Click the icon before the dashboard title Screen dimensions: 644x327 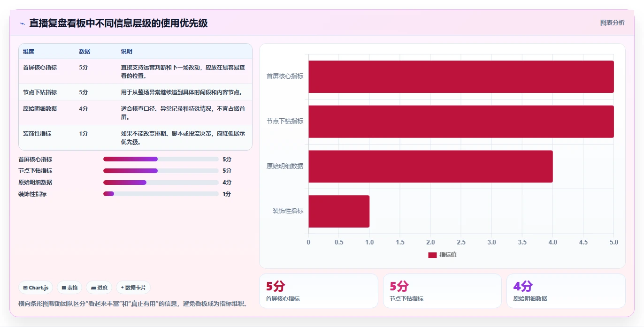[22, 23]
